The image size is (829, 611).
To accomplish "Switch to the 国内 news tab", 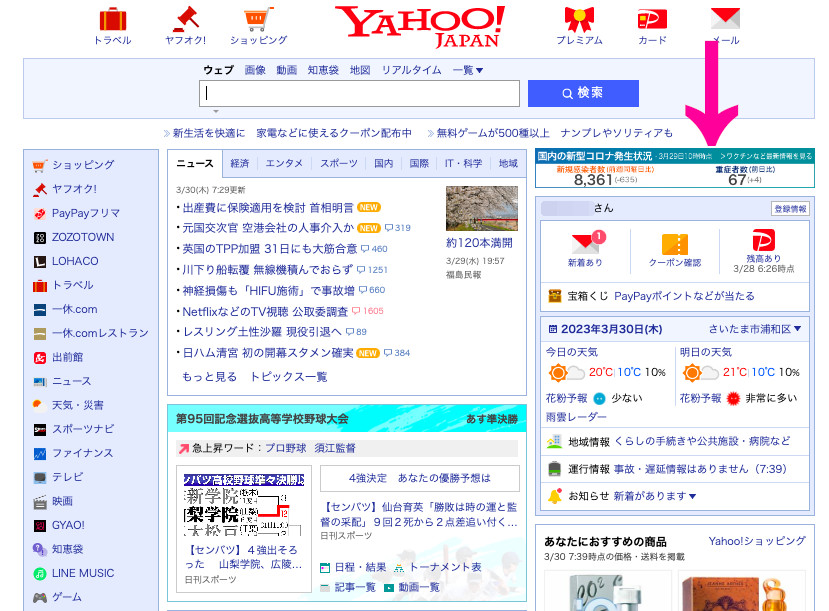I will pos(384,163).
